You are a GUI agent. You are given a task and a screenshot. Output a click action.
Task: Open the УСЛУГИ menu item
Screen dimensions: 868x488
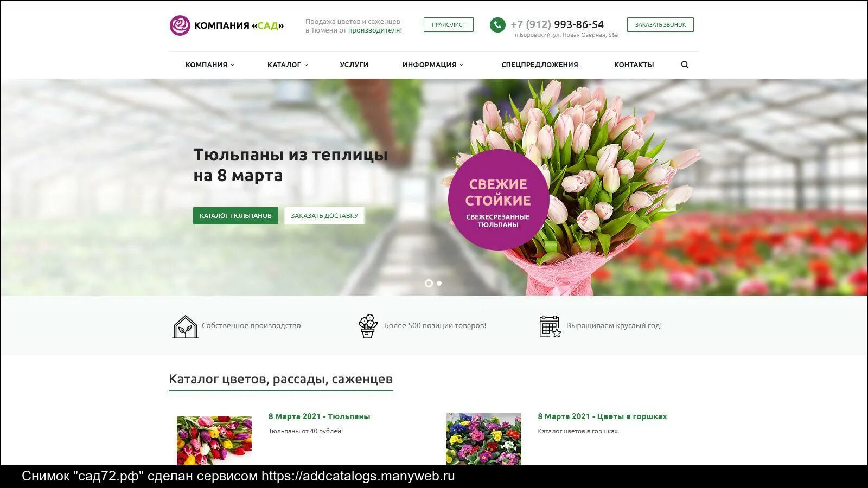point(354,65)
